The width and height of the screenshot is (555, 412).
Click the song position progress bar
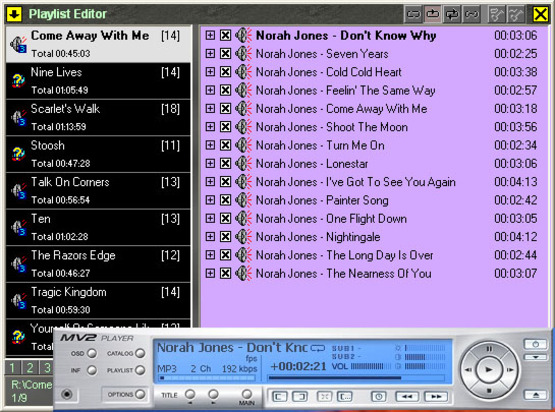point(356,378)
